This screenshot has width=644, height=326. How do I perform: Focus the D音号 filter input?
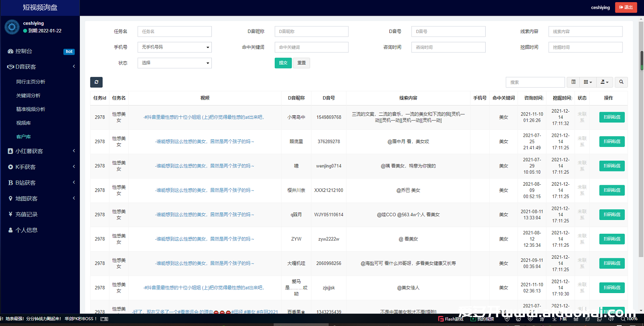(448, 32)
